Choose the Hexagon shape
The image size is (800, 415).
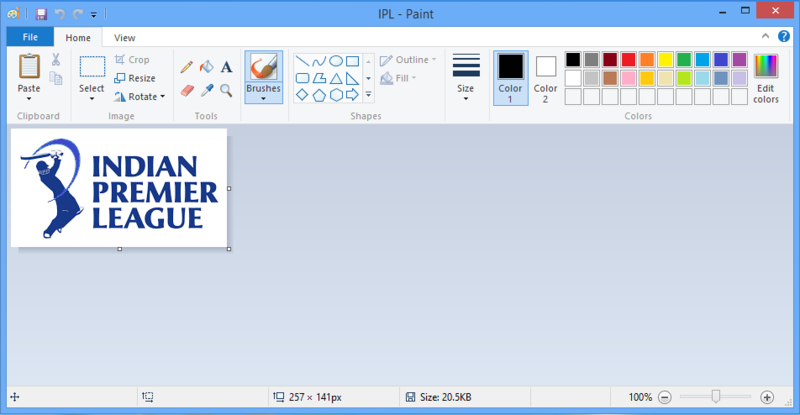[x=336, y=95]
